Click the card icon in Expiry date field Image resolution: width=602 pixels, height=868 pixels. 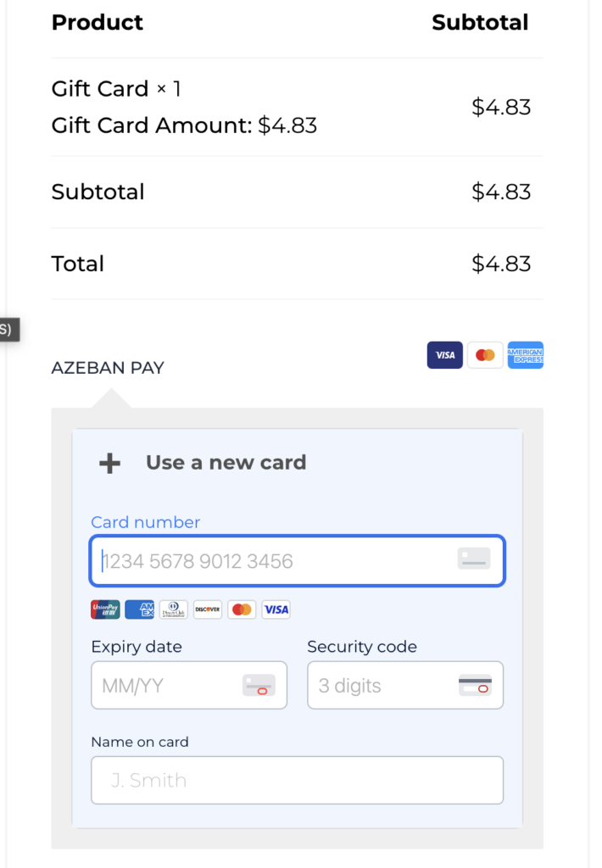[259, 685]
